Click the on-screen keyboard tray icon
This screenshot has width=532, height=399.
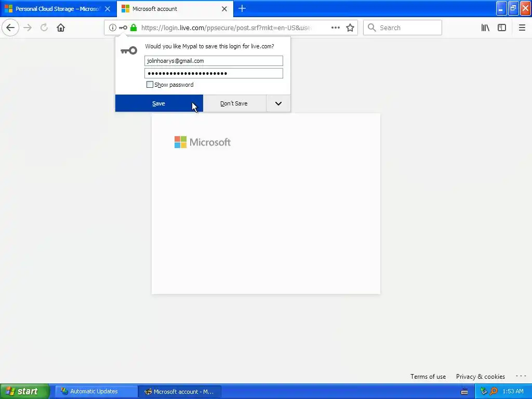tap(464, 392)
